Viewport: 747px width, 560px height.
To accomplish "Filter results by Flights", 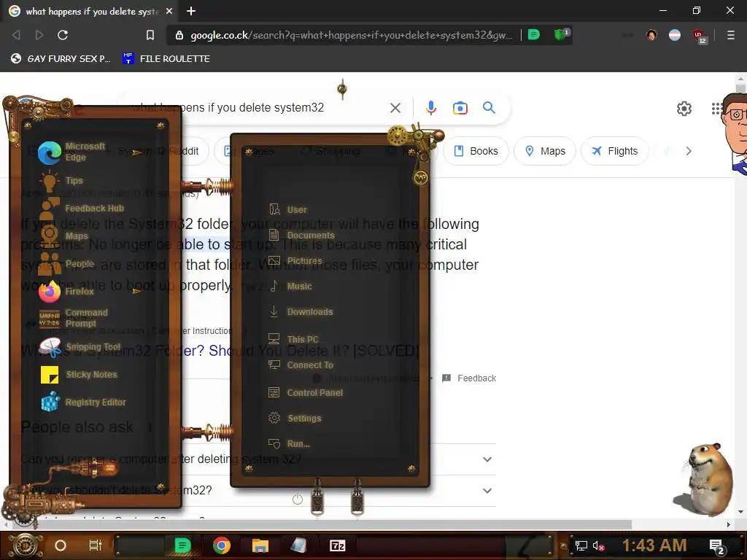I will click(614, 151).
